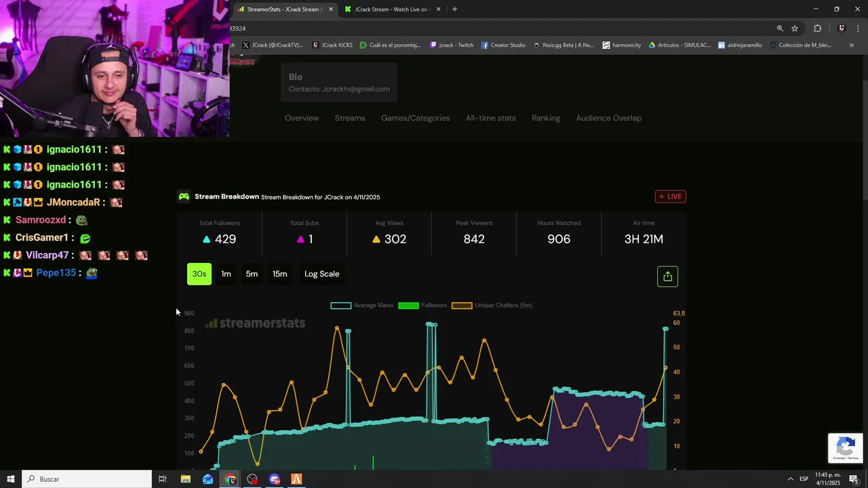This screenshot has height=488, width=868.
Task: Open the Cuál es el porcentaj bookmark
Action: 390,45
